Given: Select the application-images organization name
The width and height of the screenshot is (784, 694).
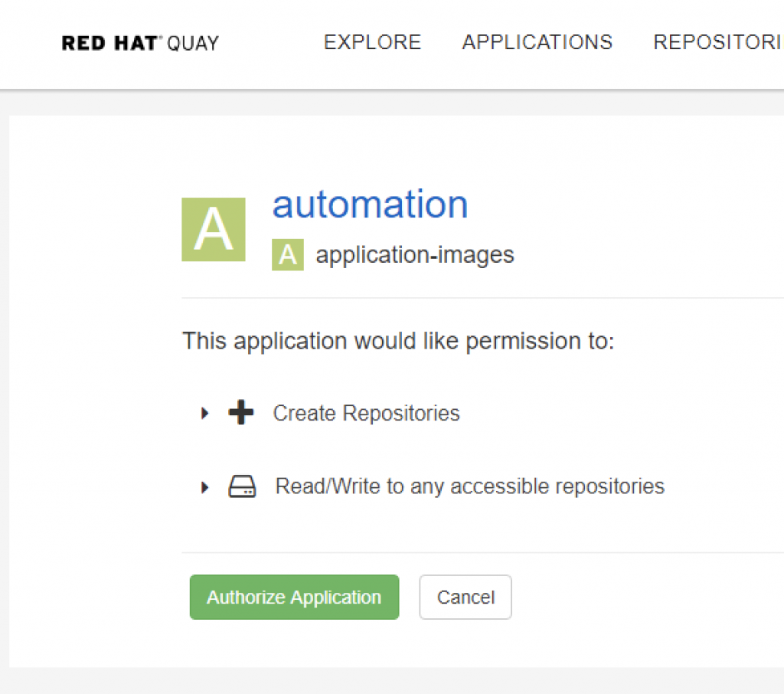Looking at the screenshot, I should [414, 255].
